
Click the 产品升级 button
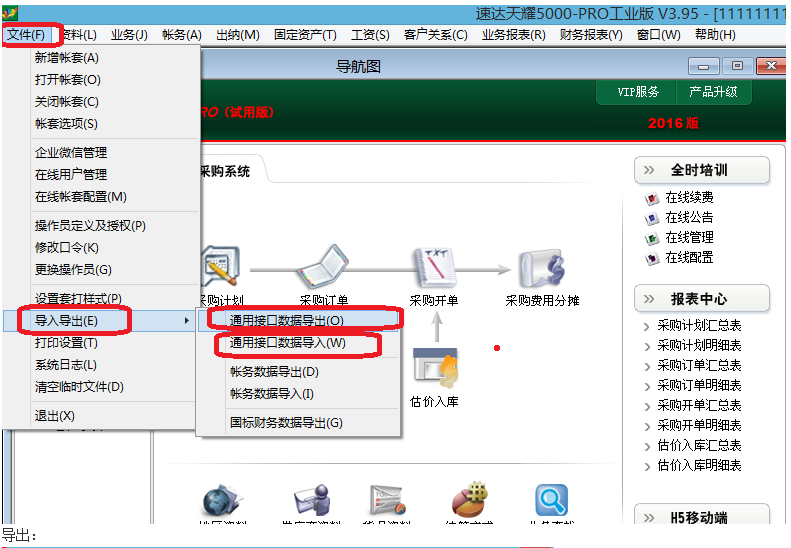[713, 92]
